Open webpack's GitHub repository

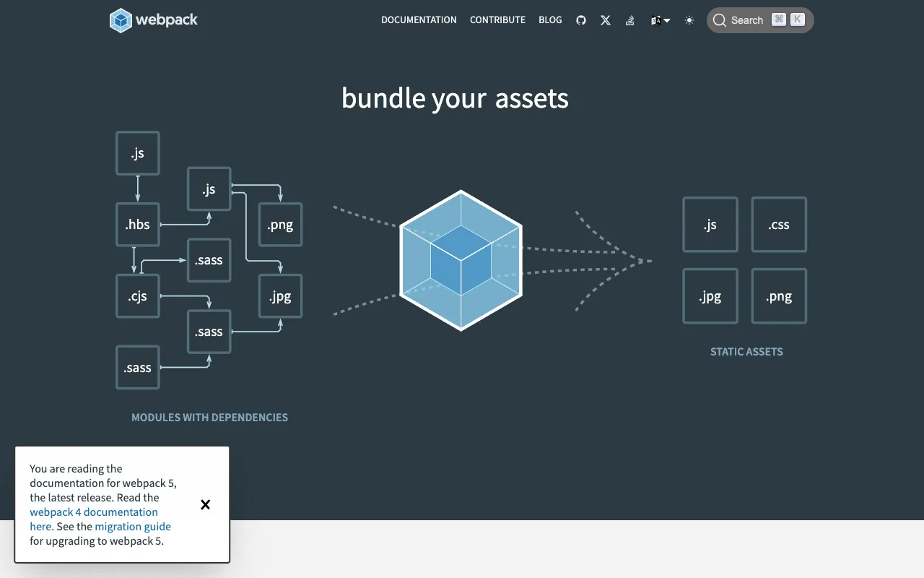coord(581,20)
